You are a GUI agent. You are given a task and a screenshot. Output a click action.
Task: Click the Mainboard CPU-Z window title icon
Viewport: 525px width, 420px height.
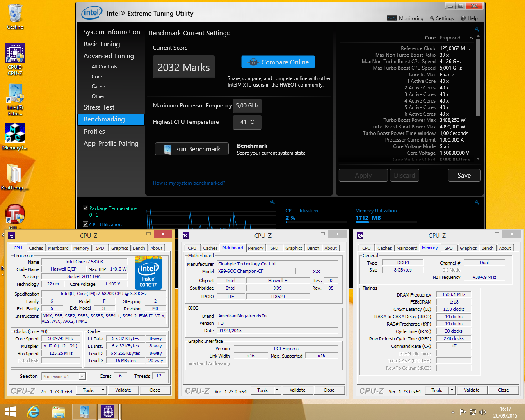coord(186,235)
